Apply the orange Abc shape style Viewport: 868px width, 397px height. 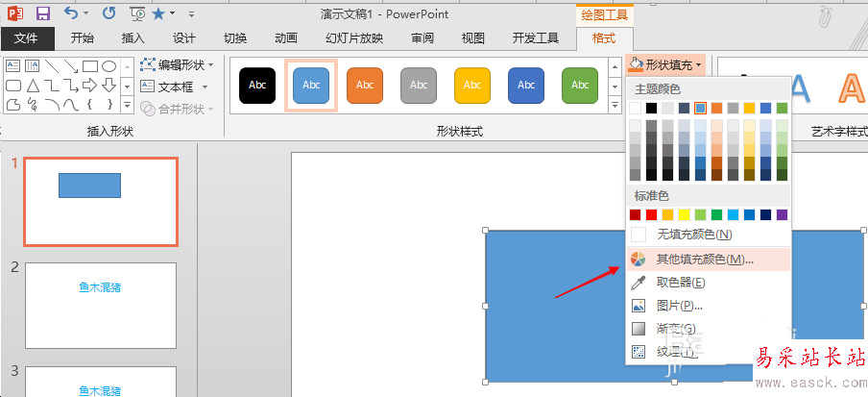(x=365, y=86)
